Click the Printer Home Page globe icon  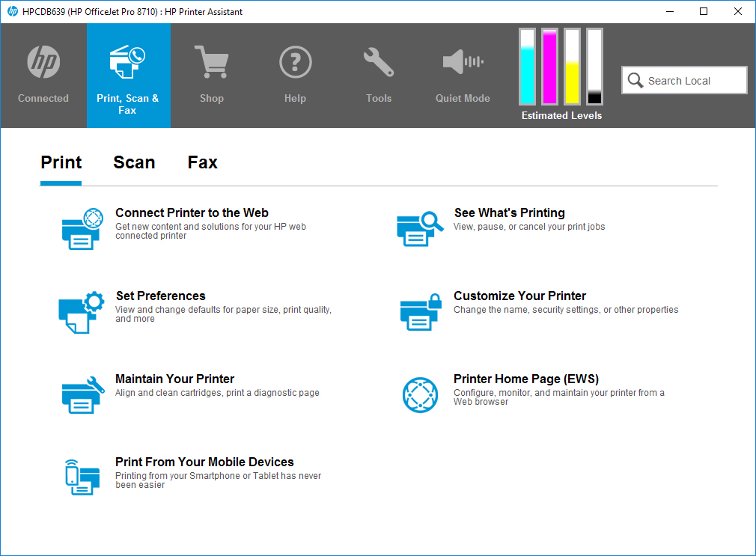pyautogui.click(x=420, y=395)
